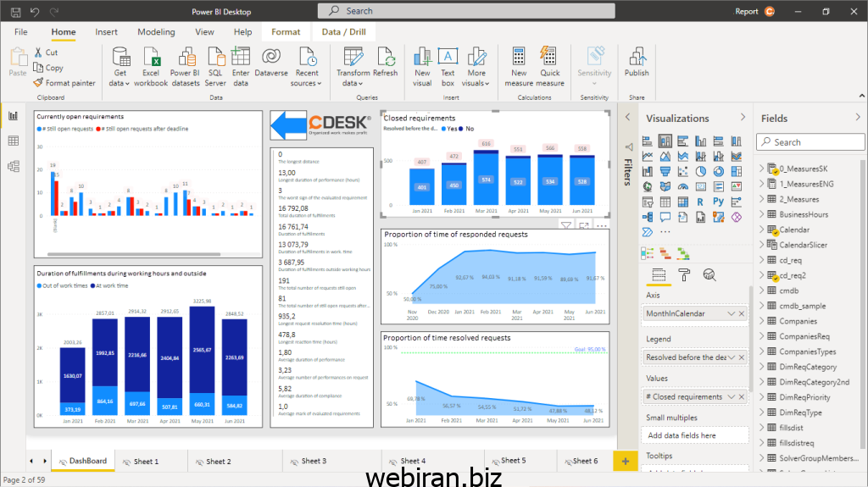Collapse the Visualizations pane with arrow
This screenshot has width=868, height=487.
tap(742, 118)
